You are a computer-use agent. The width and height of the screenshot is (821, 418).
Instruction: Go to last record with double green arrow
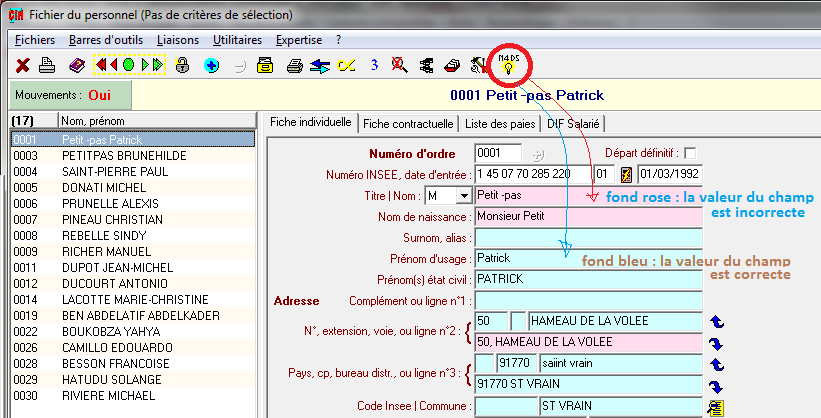click(158, 65)
